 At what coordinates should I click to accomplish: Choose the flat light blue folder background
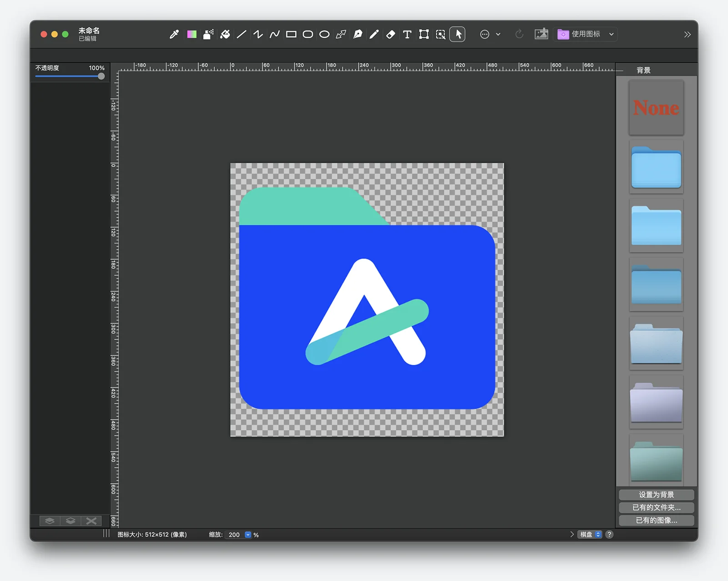(x=656, y=226)
